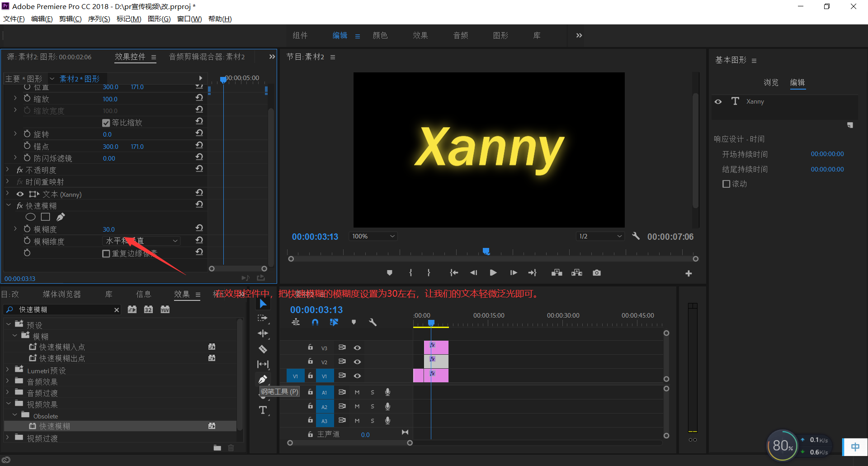
Task: Expand the Lumetri 预设 folder
Action: tap(8, 370)
